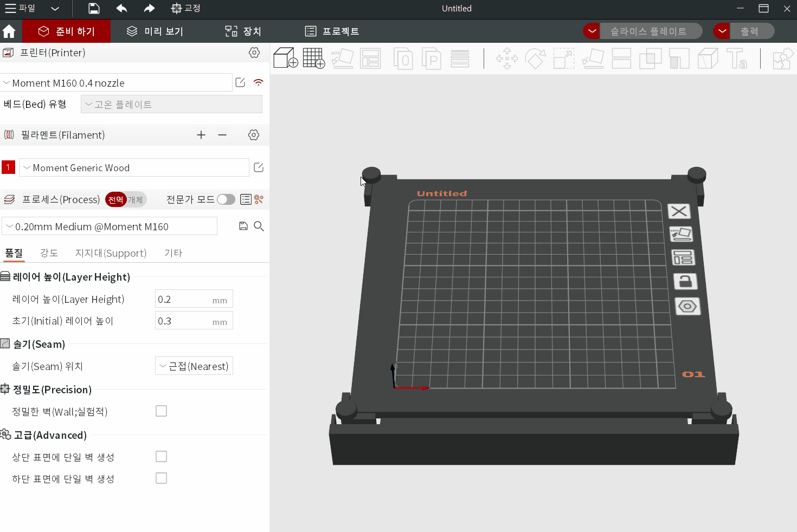Check 상단 표면에 단일 벽 생성
Viewport: 797px width, 532px height.
[x=161, y=457]
